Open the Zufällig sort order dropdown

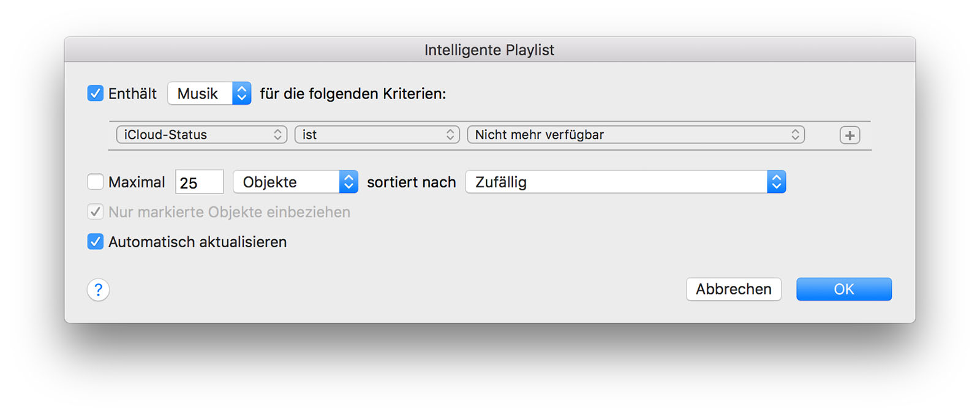(x=625, y=182)
